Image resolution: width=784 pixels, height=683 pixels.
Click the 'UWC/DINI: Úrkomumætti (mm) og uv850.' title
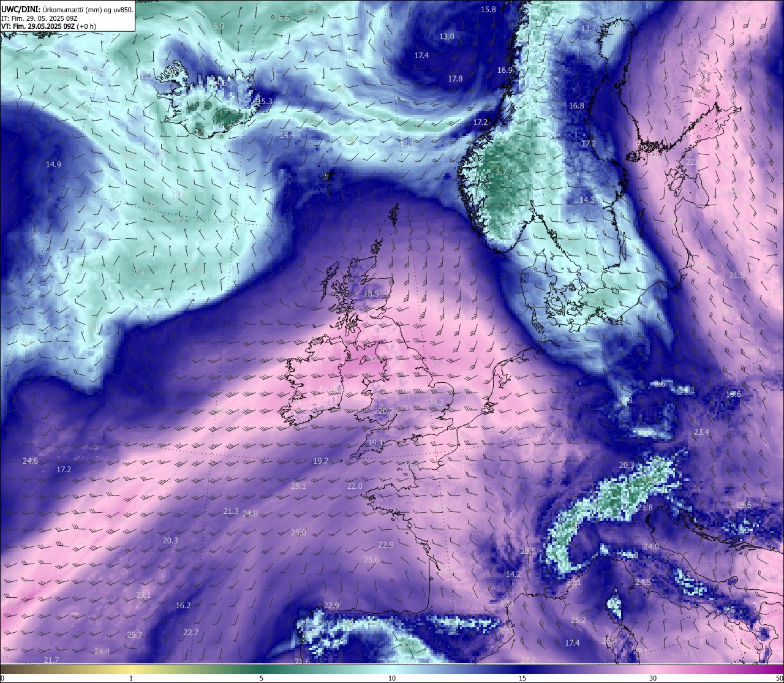[67, 10]
